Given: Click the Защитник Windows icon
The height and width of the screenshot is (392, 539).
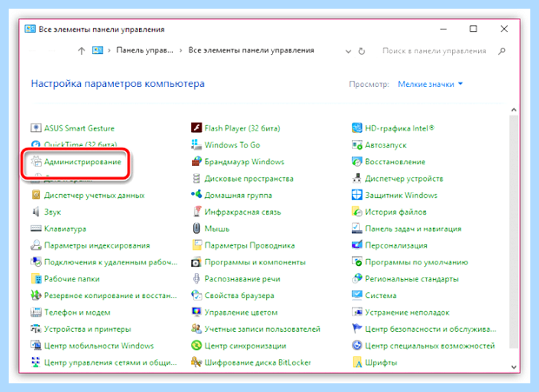Looking at the screenshot, I should [357, 196].
